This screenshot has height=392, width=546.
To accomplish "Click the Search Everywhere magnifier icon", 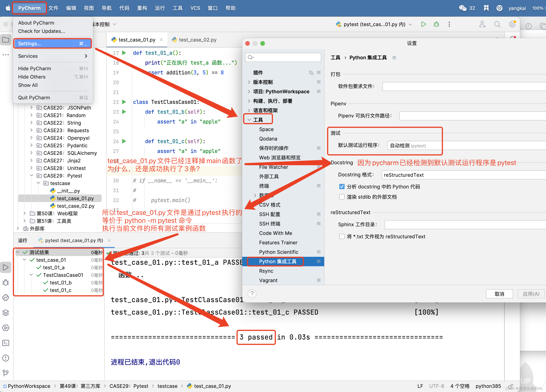I will (x=497, y=24).
